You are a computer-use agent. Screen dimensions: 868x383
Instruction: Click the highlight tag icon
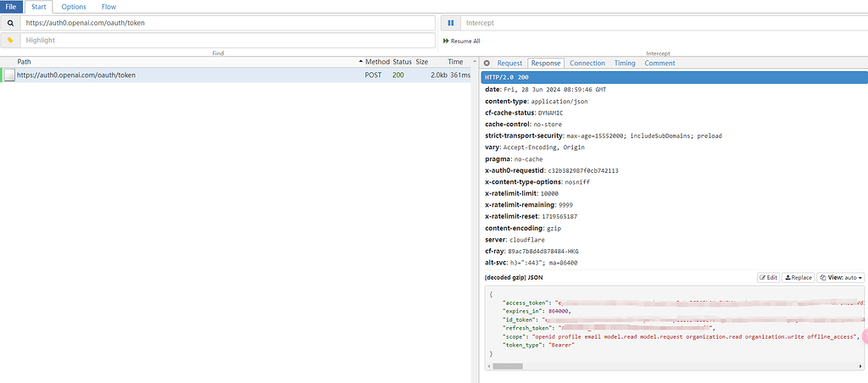[x=10, y=41]
